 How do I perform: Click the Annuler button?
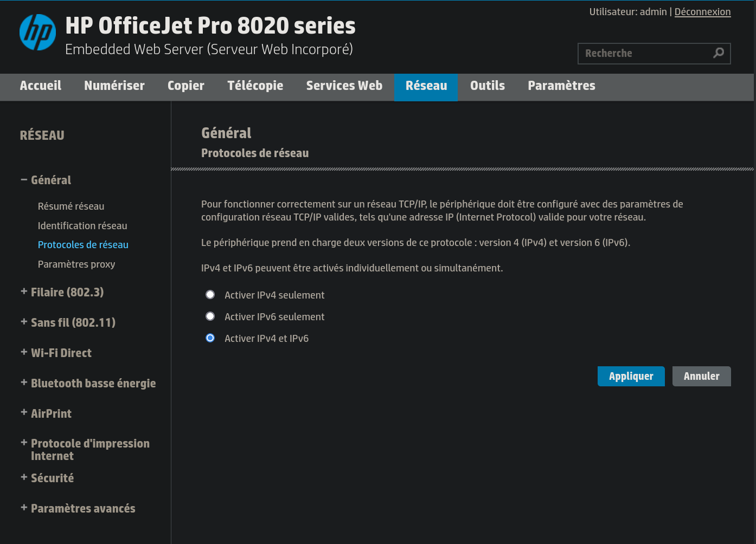(x=702, y=377)
